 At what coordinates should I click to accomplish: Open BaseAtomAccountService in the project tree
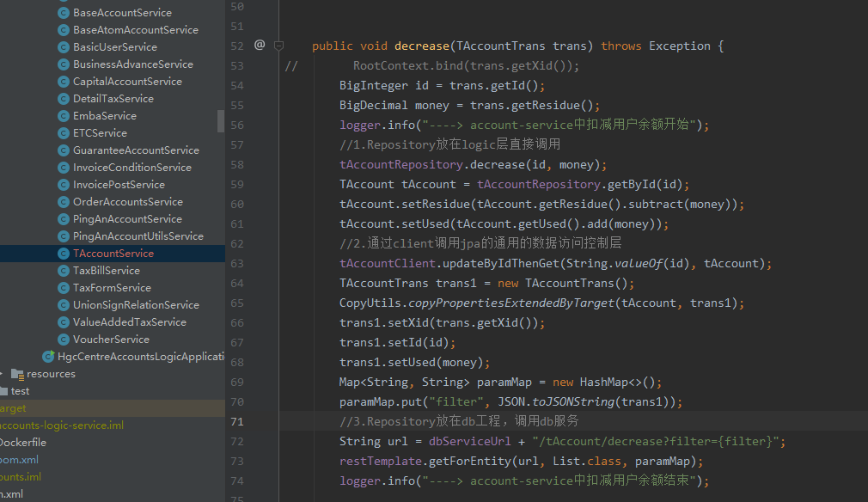(136, 30)
